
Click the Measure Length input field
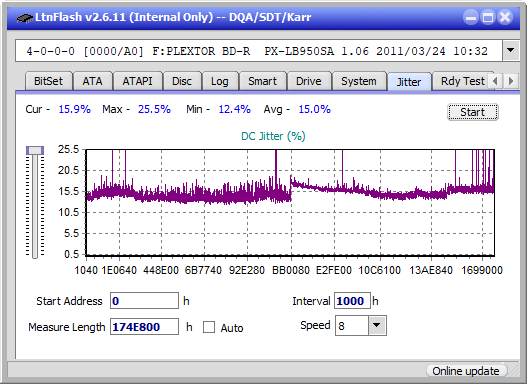(x=145, y=327)
